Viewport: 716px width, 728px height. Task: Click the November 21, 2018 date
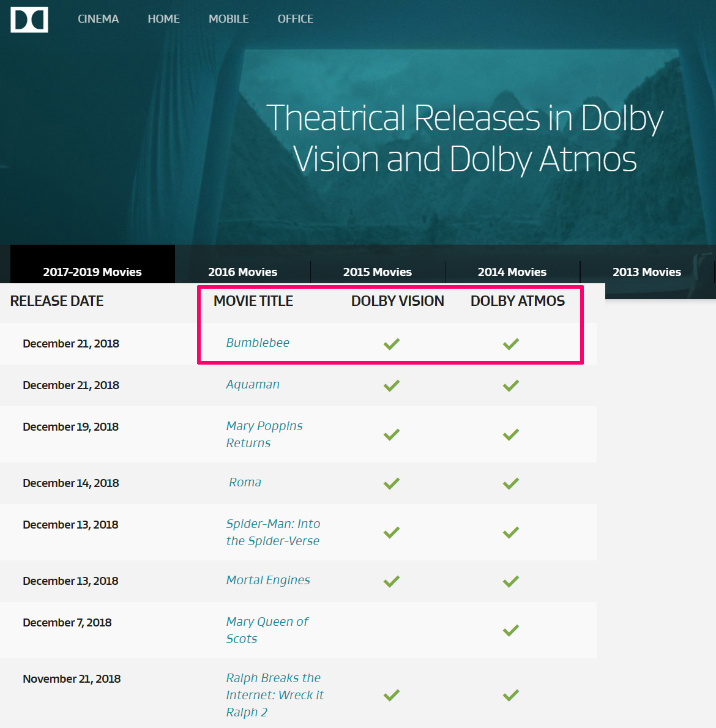point(72,679)
